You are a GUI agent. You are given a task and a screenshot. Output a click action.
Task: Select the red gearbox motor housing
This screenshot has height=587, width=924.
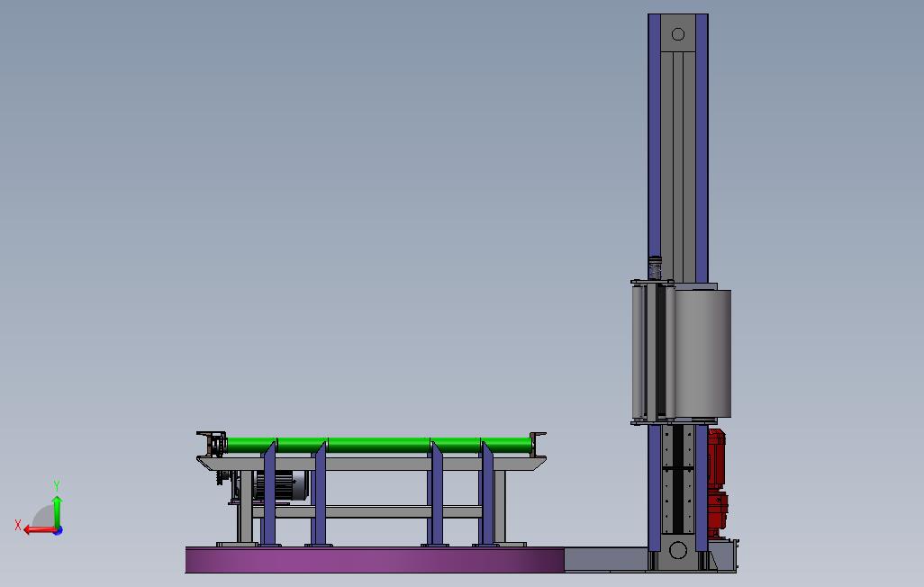[717, 459]
